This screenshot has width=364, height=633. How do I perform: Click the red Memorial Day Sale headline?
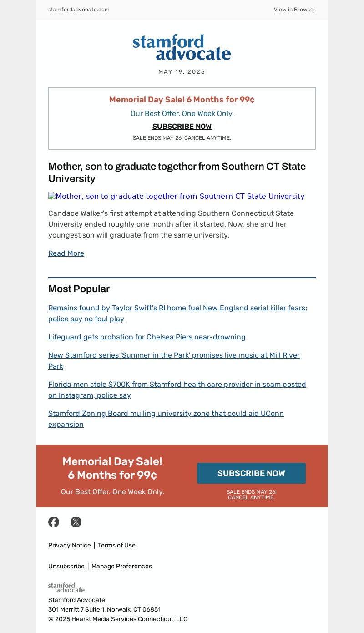pyautogui.click(x=182, y=100)
